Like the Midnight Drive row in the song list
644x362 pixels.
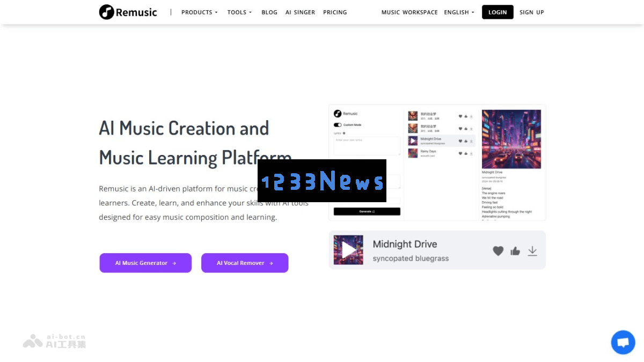tap(465, 141)
